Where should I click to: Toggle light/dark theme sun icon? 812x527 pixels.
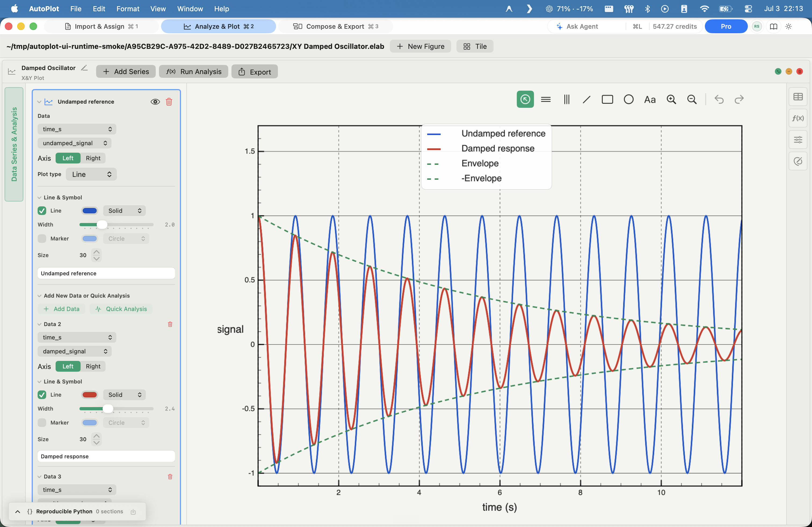[788, 26]
